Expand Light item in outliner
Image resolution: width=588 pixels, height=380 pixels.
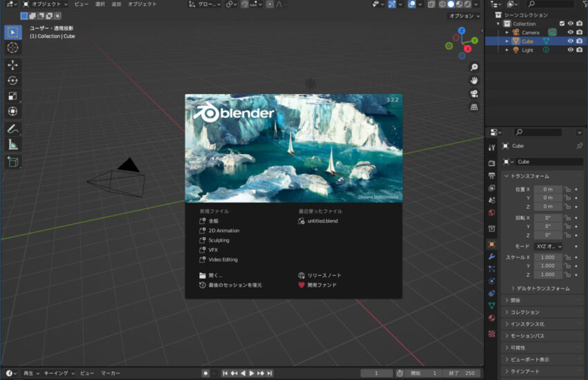click(x=507, y=50)
